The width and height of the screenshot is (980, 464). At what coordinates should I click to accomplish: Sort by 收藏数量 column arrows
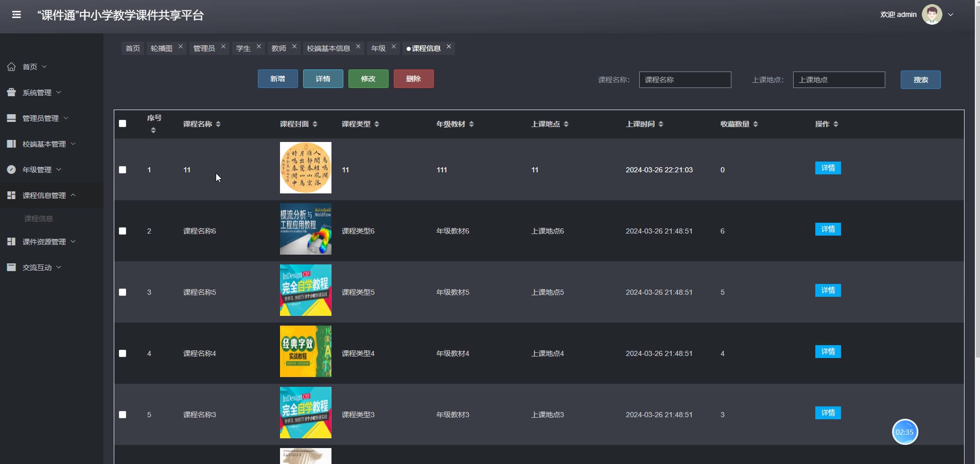756,124
